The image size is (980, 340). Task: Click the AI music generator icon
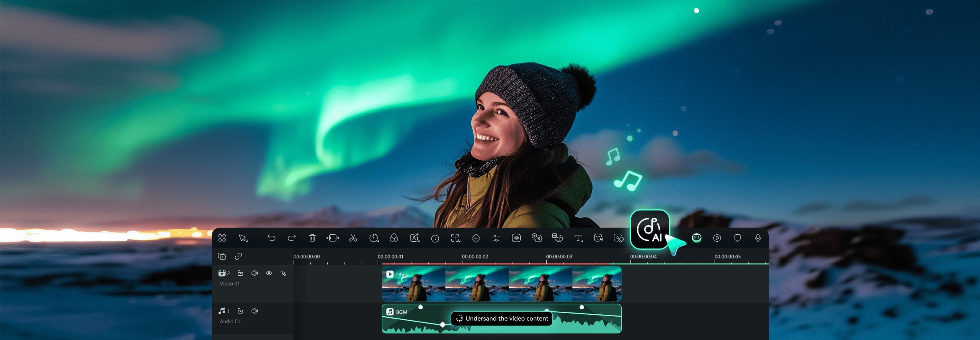pos(649,230)
